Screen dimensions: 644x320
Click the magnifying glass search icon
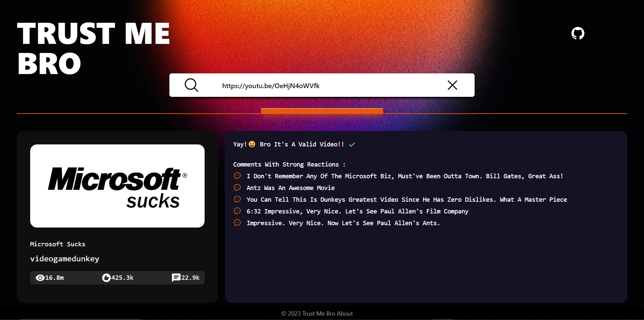pos(191,85)
